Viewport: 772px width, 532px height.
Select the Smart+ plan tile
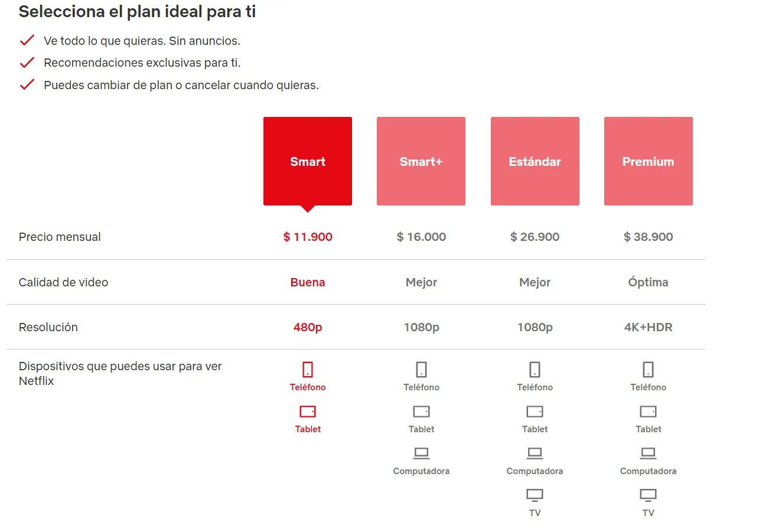tap(421, 161)
